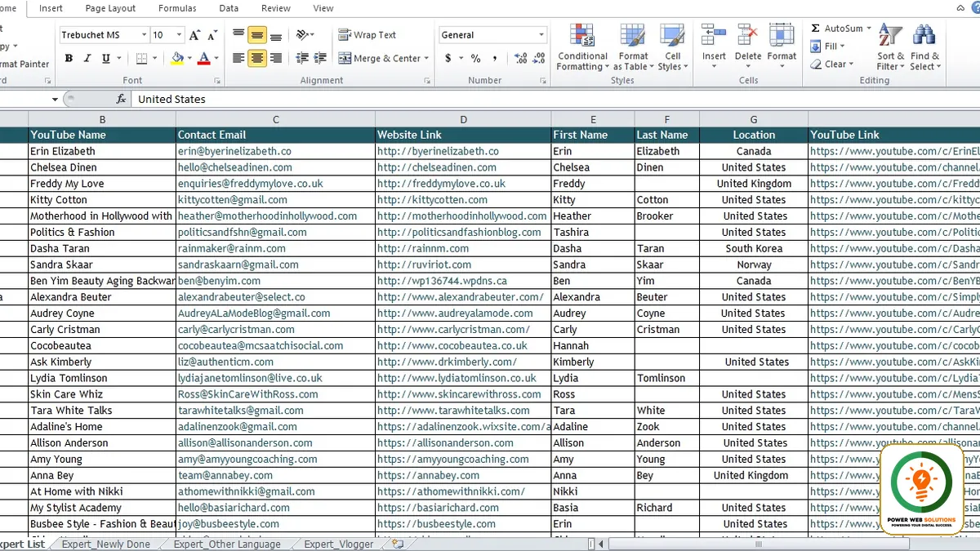Open the font name dropdown
The width and height of the screenshot is (980, 551).
[x=145, y=35]
